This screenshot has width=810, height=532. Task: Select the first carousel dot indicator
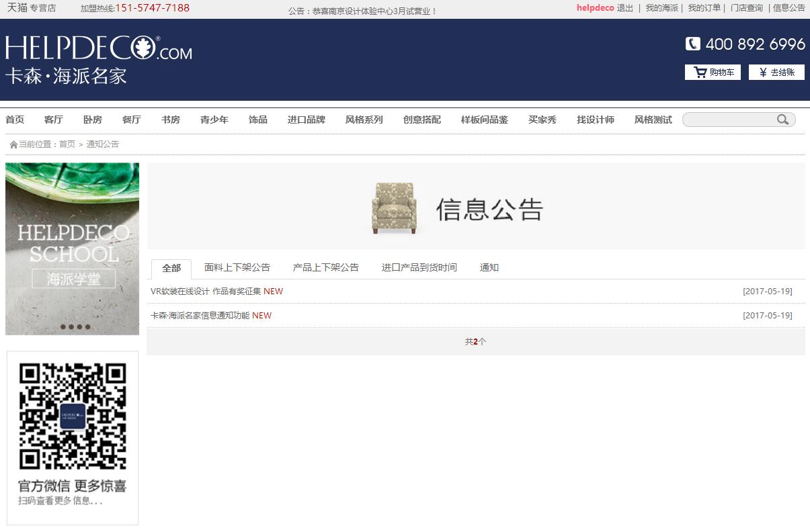63,327
